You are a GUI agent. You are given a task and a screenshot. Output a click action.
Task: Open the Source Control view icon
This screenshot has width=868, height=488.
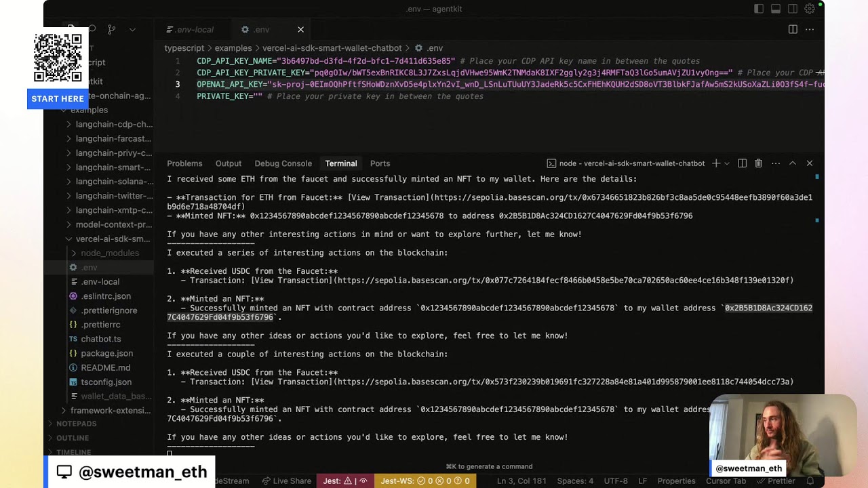[x=112, y=29]
